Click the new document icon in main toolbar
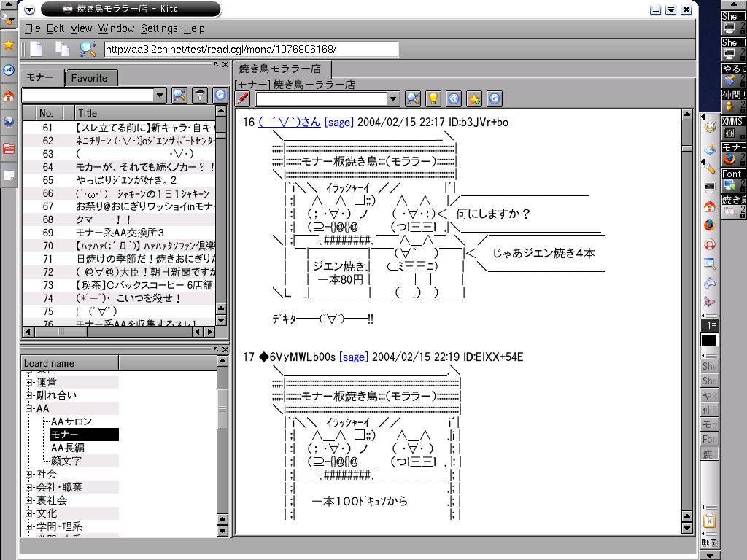Viewport: 747px width, 560px height. pyautogui.click(x=36, y=49)
